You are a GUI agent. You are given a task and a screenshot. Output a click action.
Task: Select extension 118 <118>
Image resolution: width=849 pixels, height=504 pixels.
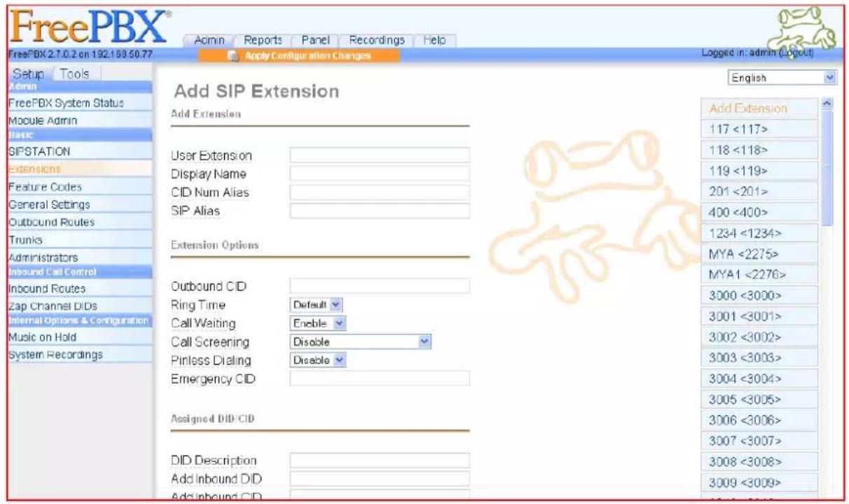pyautogui.click(x=759, y=150)
